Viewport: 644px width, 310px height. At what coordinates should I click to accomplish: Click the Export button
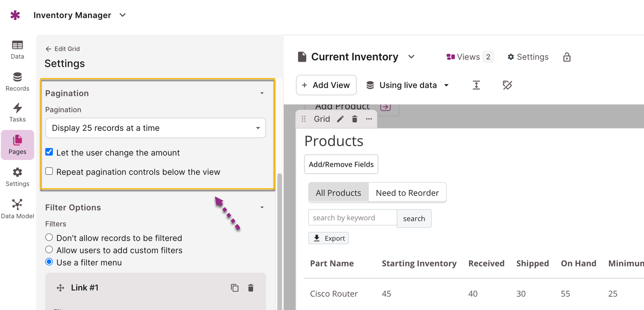[x=328, y=238]
